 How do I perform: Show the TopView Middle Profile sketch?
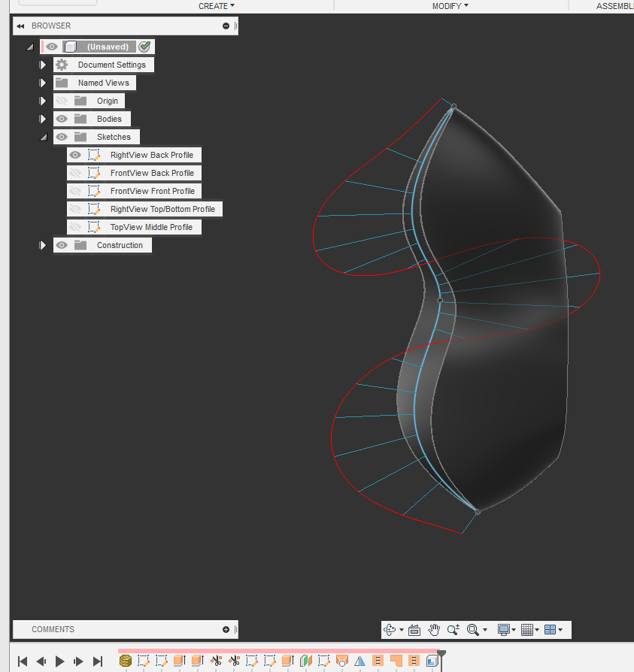[x=75, y=227]
